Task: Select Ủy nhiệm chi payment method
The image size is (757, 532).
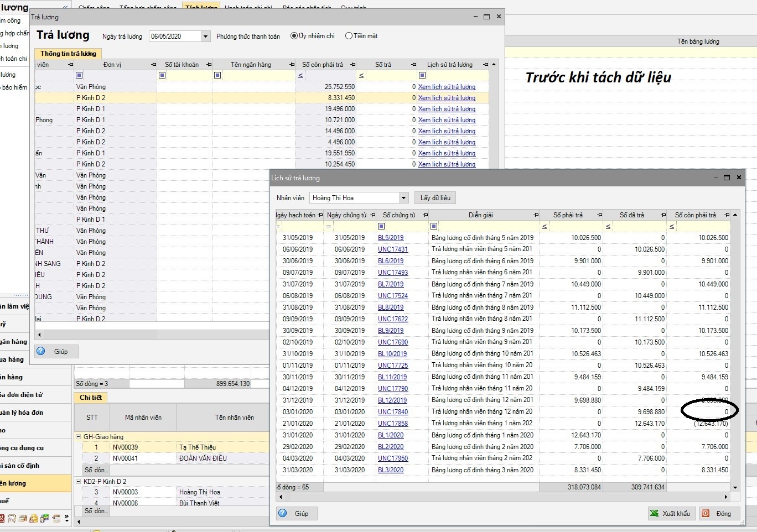Action: (x=294, y=36)
